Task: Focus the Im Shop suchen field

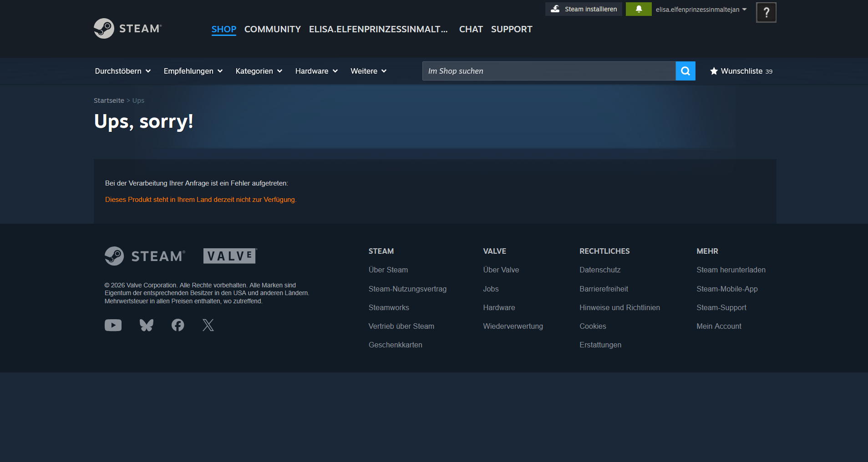Action: click(549, 71)
